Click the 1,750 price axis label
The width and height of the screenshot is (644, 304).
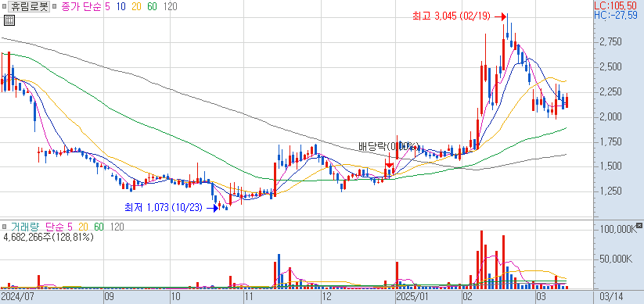tap(610, 142)
